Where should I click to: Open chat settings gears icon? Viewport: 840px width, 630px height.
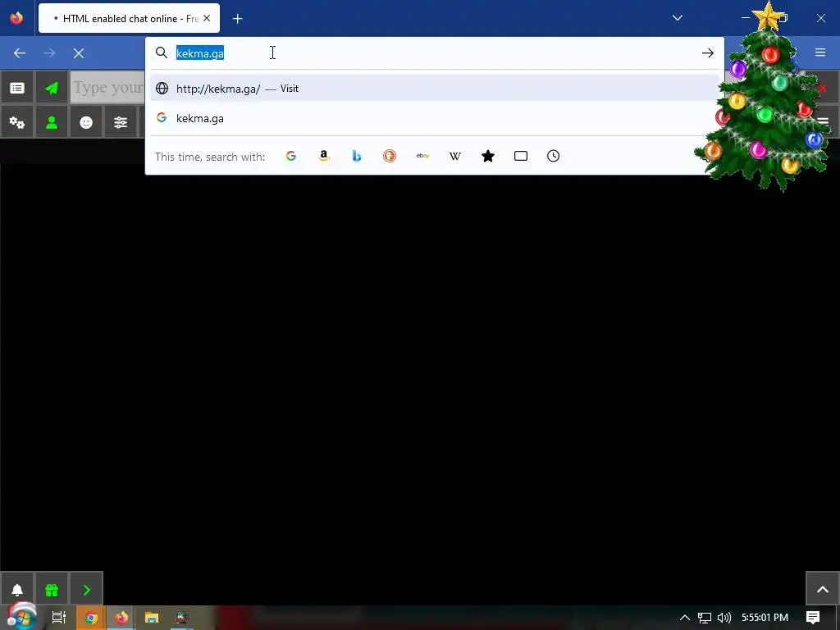click(x=17, y=122)
